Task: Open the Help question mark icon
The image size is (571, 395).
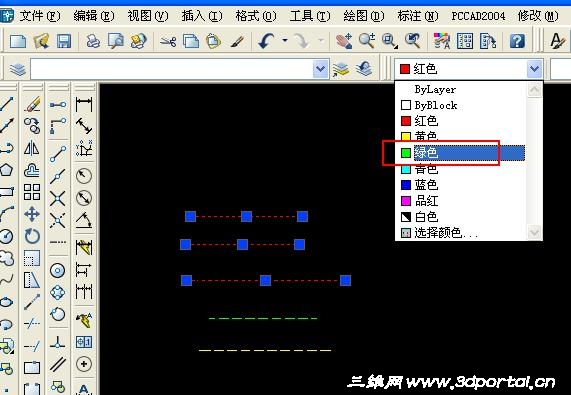Action: (x=517, y=41)
